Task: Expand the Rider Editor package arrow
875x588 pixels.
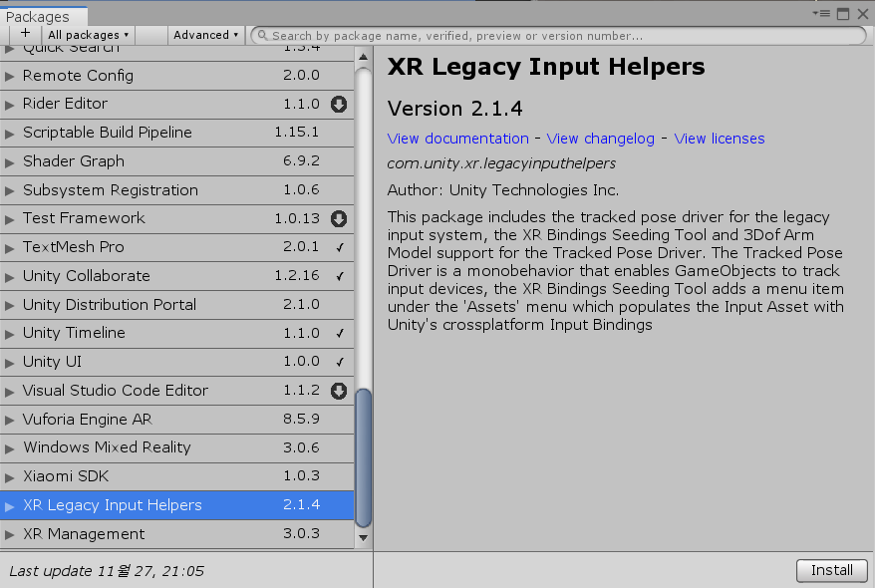Action: tap(10, 105)
